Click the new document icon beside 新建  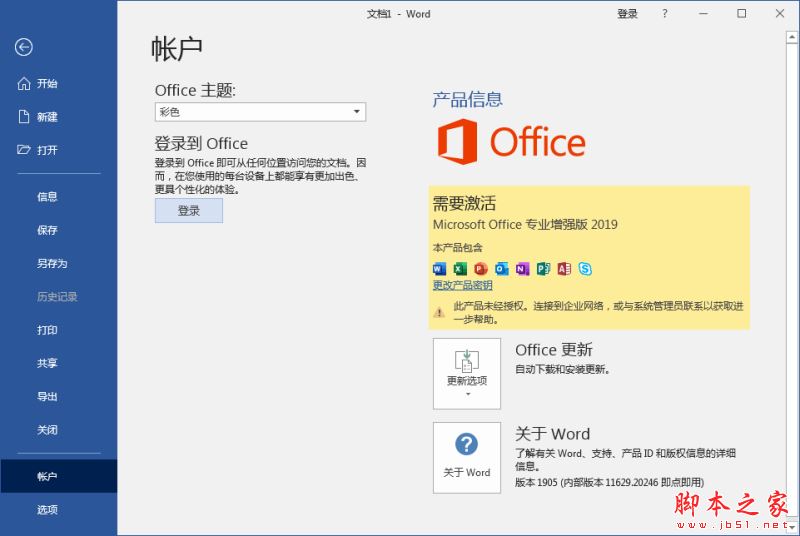pos(24,117)
